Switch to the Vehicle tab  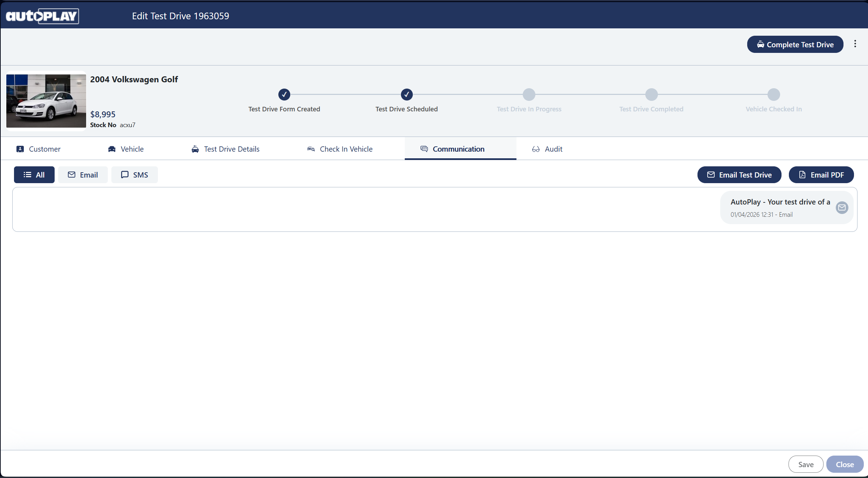(126, 149)
